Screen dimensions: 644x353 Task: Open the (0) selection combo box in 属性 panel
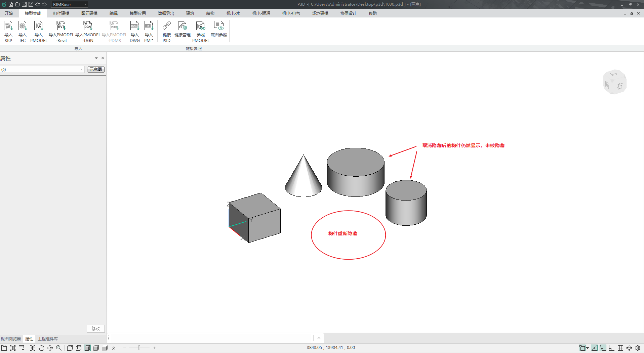pyautogui.click(x=42, y=70)
